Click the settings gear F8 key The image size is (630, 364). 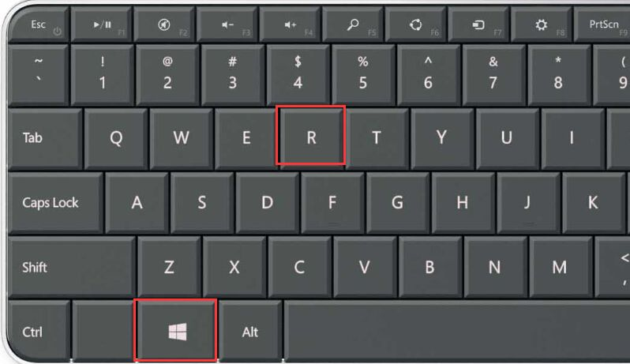pos(542,24)
